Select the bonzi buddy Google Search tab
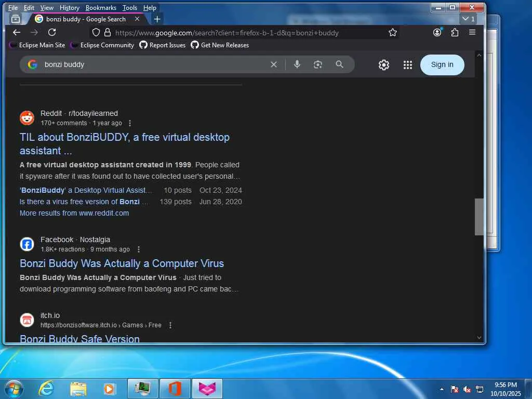Viewport: 532px width, 399px height. tap(86, 19)
